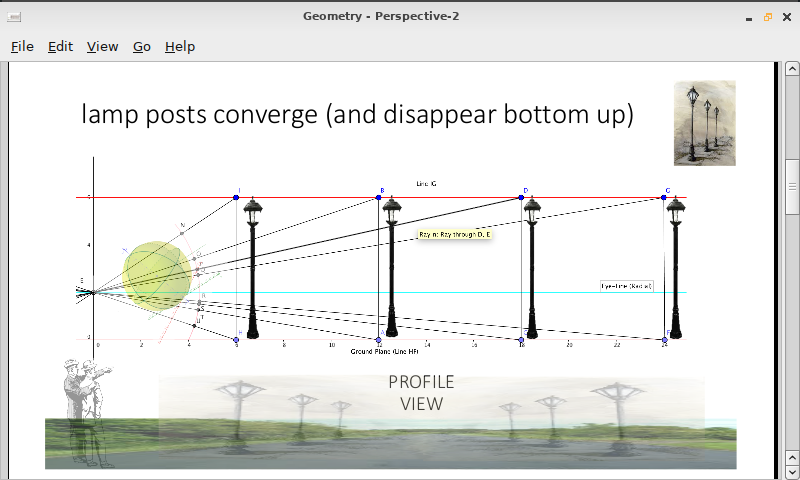
Task: Select blue point I on red line
Action: coord(236,197)
